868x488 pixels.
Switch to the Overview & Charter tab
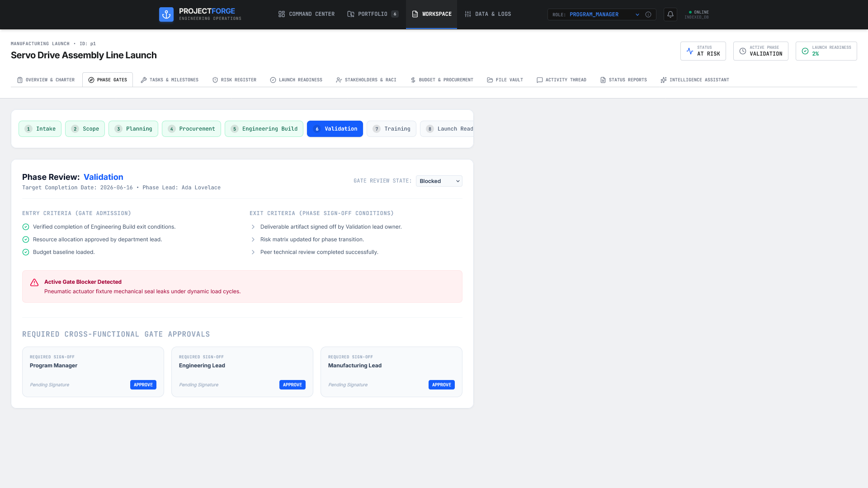46,80
